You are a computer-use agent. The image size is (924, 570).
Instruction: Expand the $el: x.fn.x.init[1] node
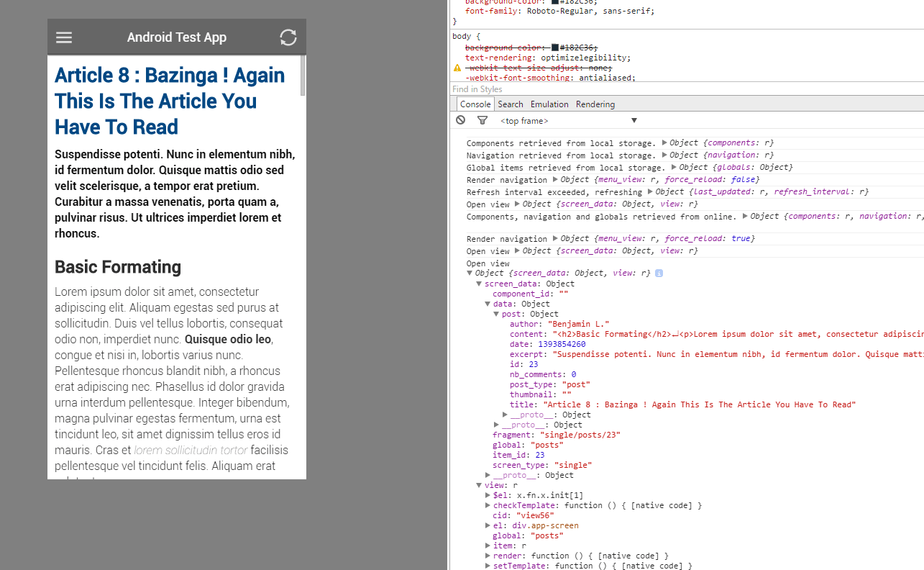[x=488, y=495]
